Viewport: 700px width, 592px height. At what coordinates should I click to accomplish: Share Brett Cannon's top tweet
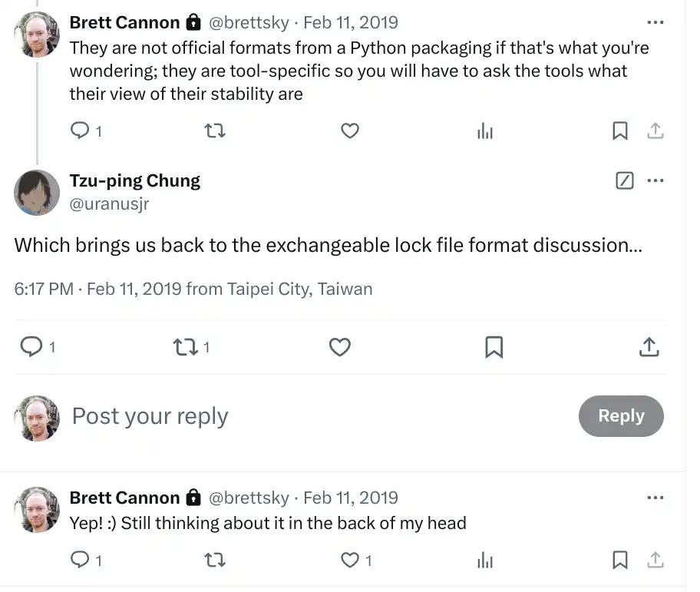tap(655, 131)
